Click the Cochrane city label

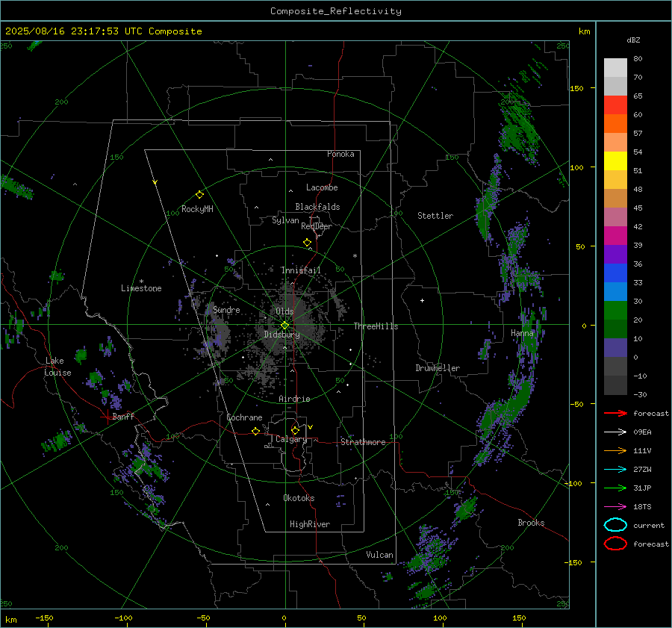click(x=244, y=417)
